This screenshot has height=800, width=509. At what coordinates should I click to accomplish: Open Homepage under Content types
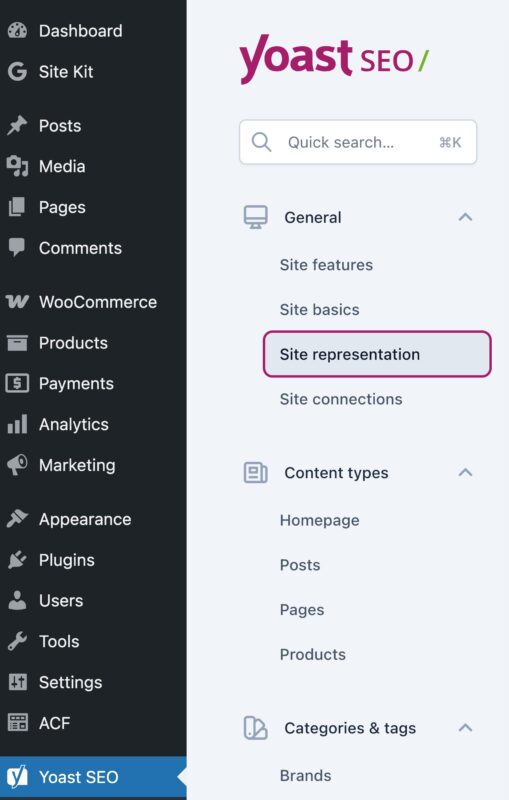319,520
